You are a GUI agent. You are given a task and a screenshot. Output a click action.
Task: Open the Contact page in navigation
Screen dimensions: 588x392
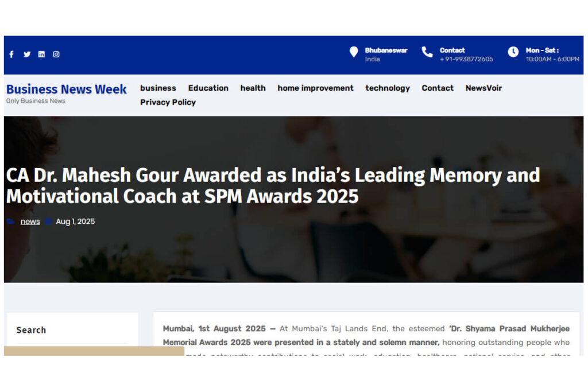438,88
